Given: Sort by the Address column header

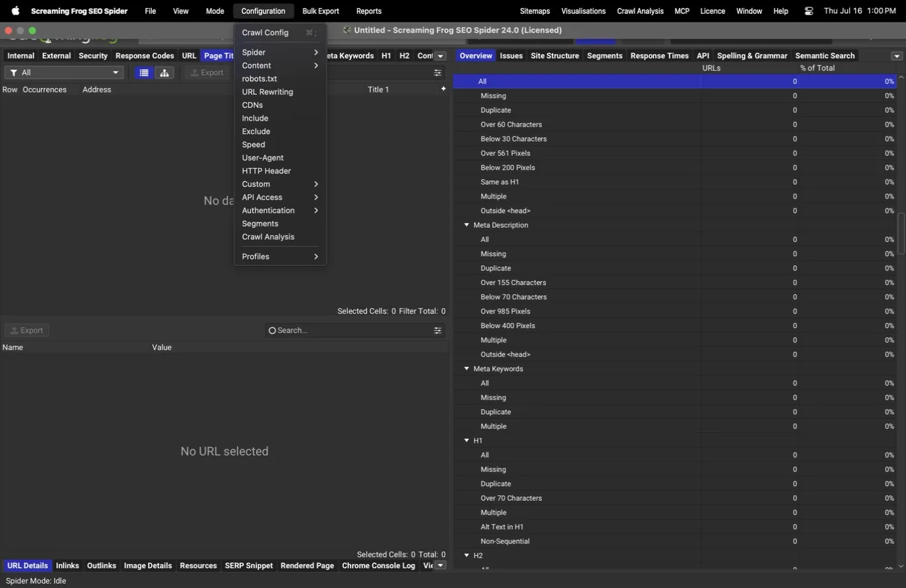Looking at the screenshot, I should click(96, 89).
